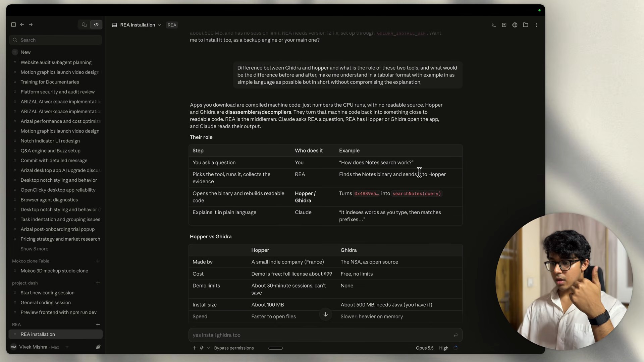
Task: Open the three-dot more options menu
Action: [x=536, y=25]
